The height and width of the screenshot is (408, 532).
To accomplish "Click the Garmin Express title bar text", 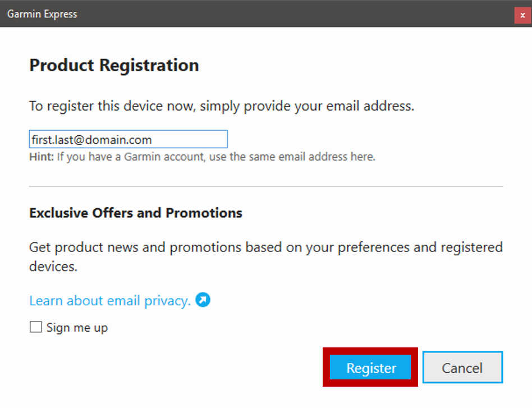I will 42,14.
